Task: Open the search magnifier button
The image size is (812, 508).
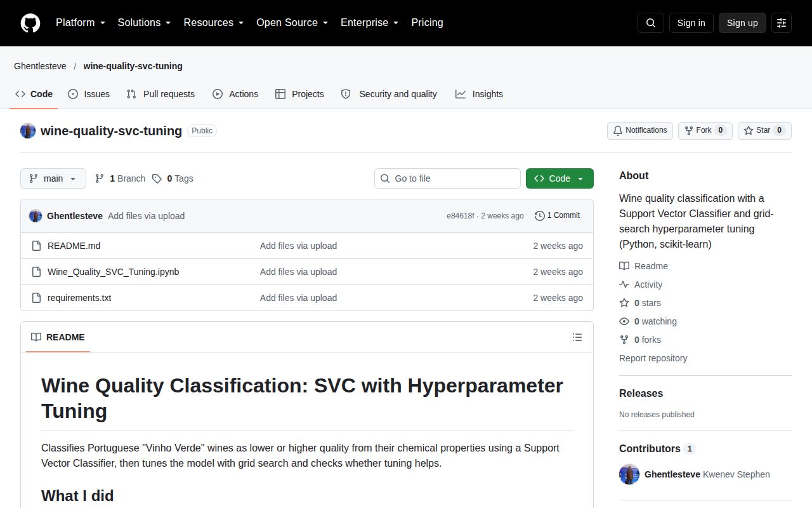Action: point(651,23)
